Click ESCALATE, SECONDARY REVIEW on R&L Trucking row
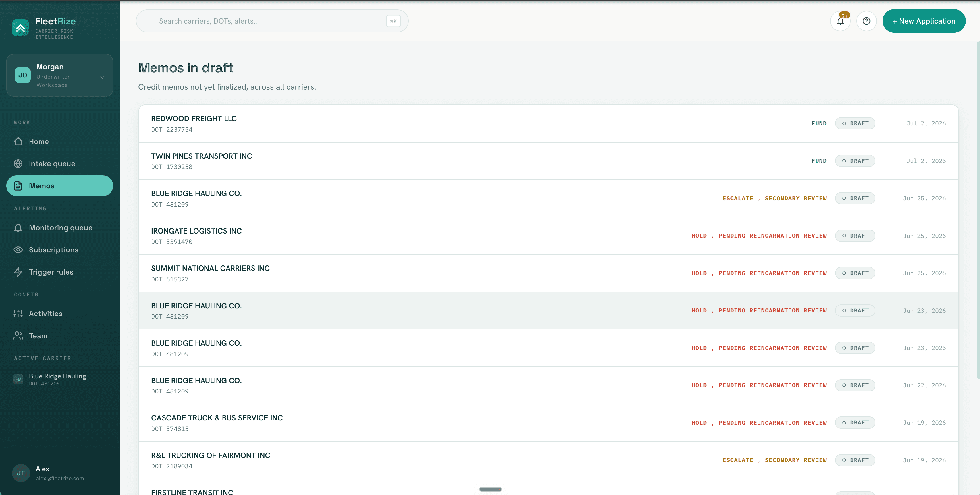The image size is (980, 495). coord(774,460)
